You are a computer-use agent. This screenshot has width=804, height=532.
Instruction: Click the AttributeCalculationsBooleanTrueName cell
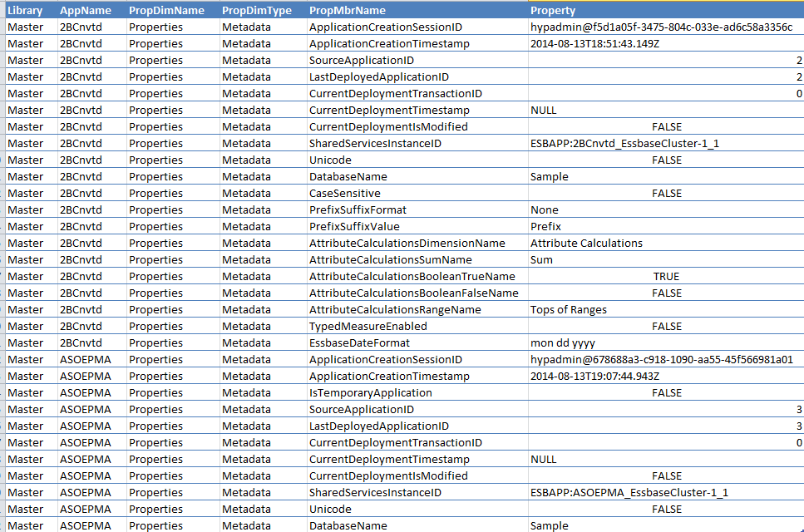[x=417, y=277]
